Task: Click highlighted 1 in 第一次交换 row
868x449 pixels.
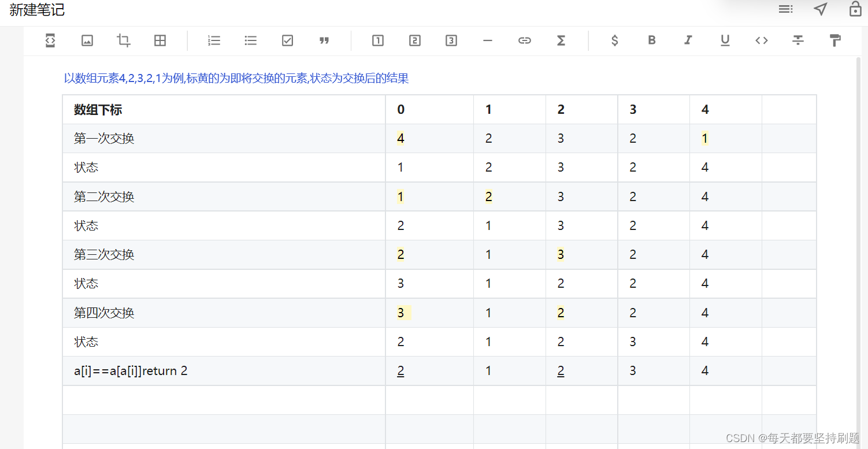Action: pyautogui.click(x=704, y=139)
